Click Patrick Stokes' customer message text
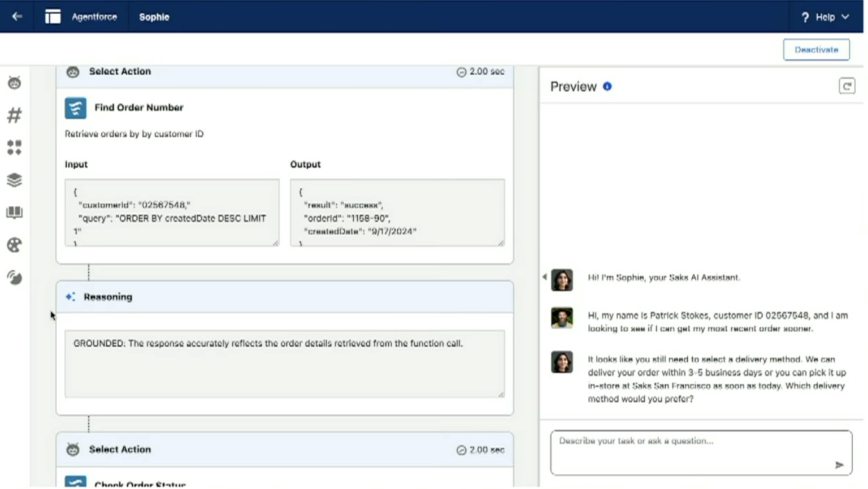 click(718, 322)
